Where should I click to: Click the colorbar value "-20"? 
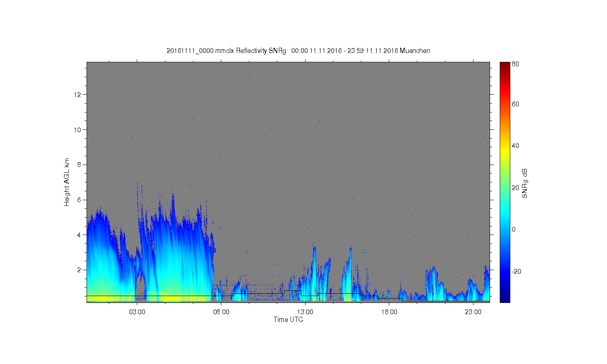(x=516, y=271)
